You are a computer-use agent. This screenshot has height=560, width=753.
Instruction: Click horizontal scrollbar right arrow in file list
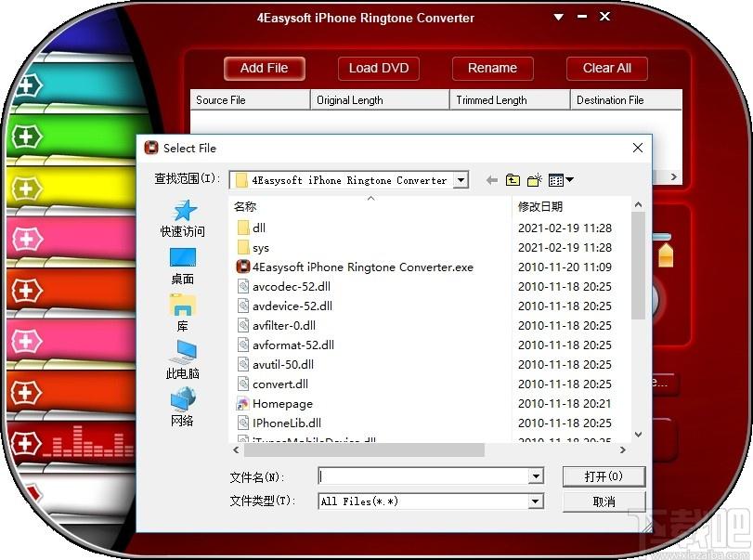click(x=623, y=450)
